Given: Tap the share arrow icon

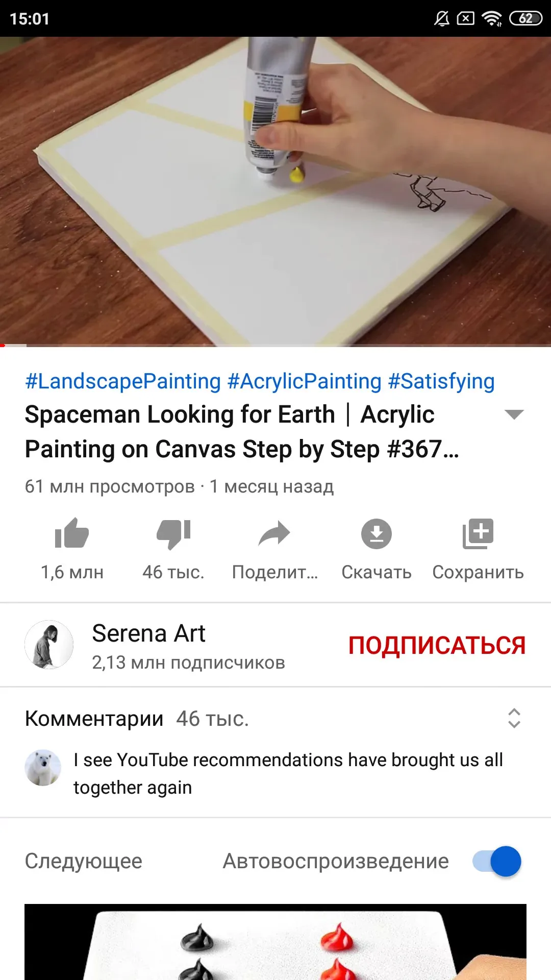Looking at the screenshot, I should coord(274,534).
